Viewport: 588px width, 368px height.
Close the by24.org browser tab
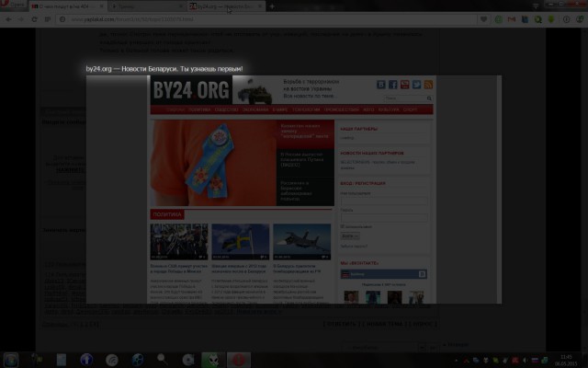click(x=260, y=6)
